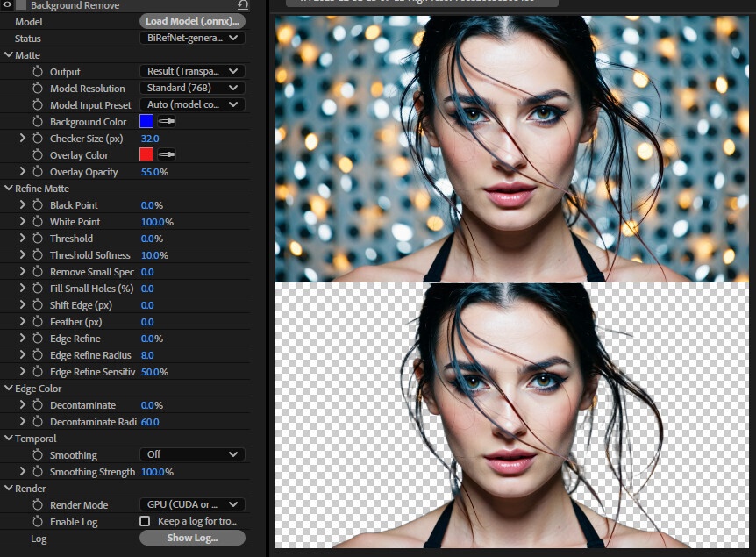
Task: Collapse the Temporal group
Action: click(8, 439)
